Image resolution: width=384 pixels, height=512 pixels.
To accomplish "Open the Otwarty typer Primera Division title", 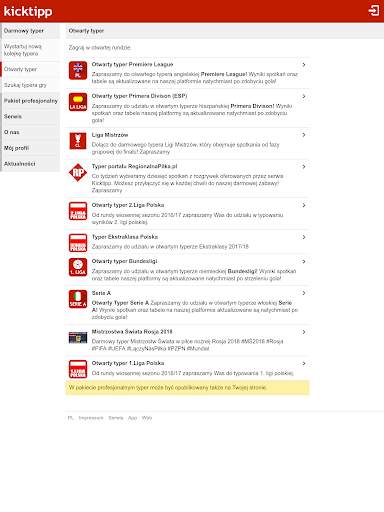I will click(139, 96).
